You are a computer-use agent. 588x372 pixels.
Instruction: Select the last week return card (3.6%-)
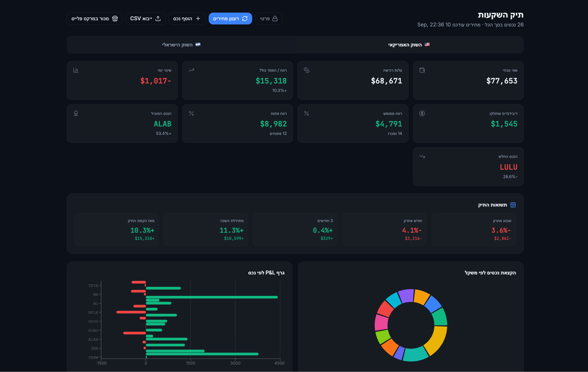click(474, 229)
